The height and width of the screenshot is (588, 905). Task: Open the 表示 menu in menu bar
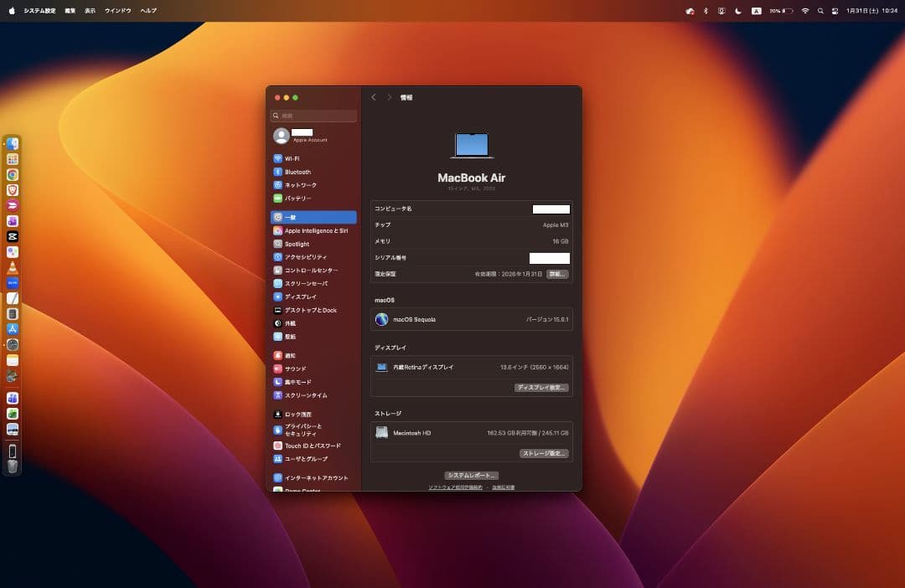(x=90, y=11)
